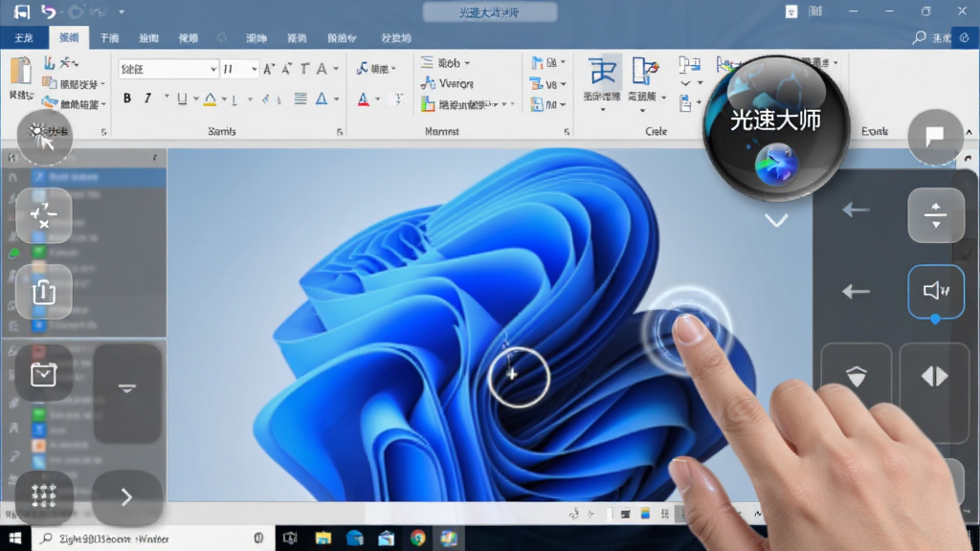Undo the last action
Viewport: 980px width, 551px height.
(48, 11)
